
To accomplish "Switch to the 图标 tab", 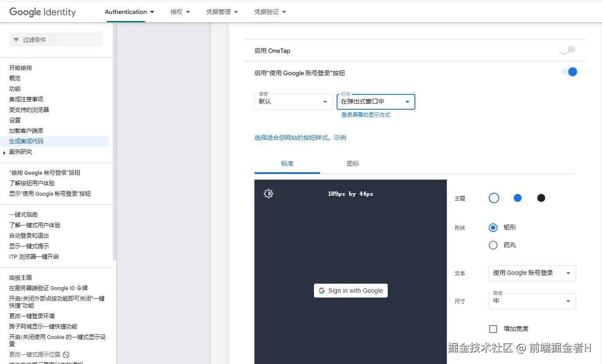I will pyautogui.click(x=353, y=163).
